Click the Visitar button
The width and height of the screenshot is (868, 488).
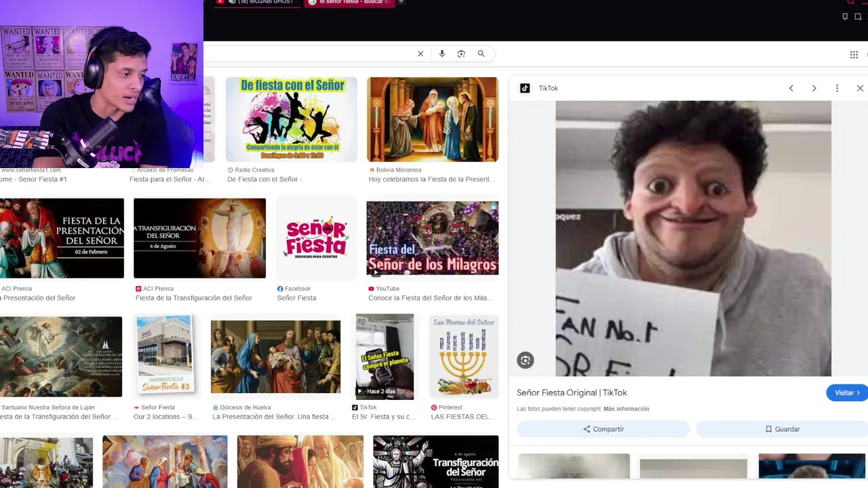[847, 392]
